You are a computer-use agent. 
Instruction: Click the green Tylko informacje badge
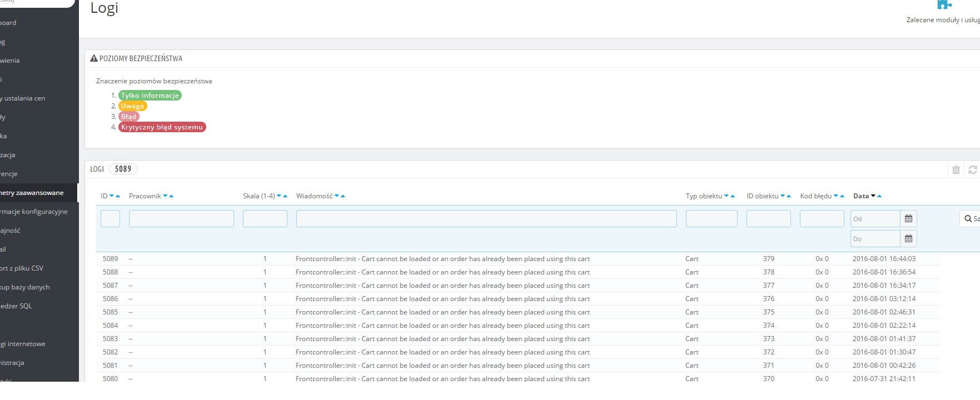150,96
